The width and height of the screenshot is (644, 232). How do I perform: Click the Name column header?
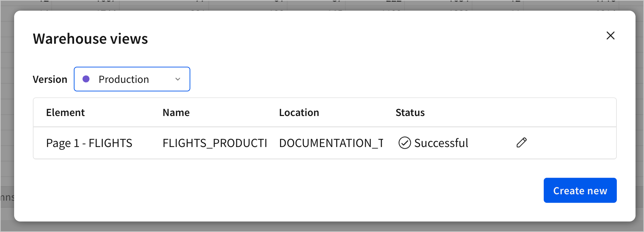(x=176, y=112)
